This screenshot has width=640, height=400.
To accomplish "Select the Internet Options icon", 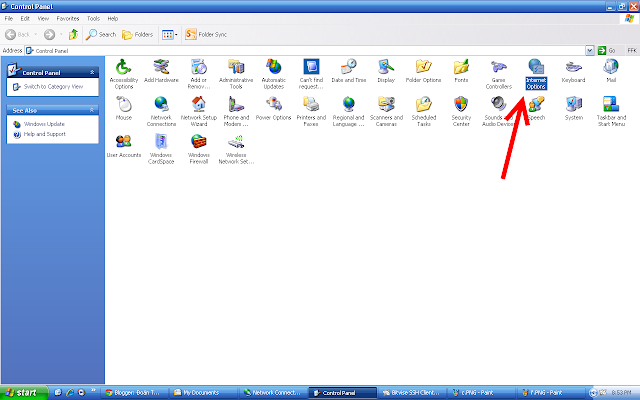I will (x=536, y=73).
